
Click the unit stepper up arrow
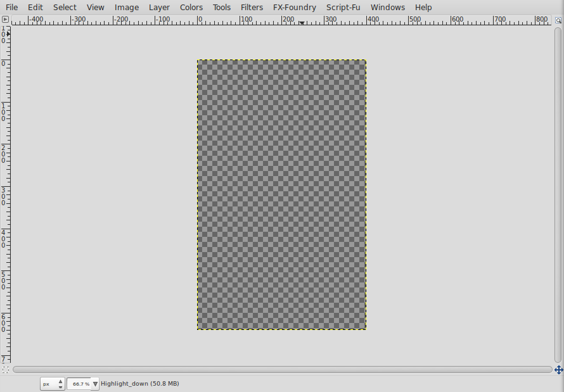tap(61, 380)
